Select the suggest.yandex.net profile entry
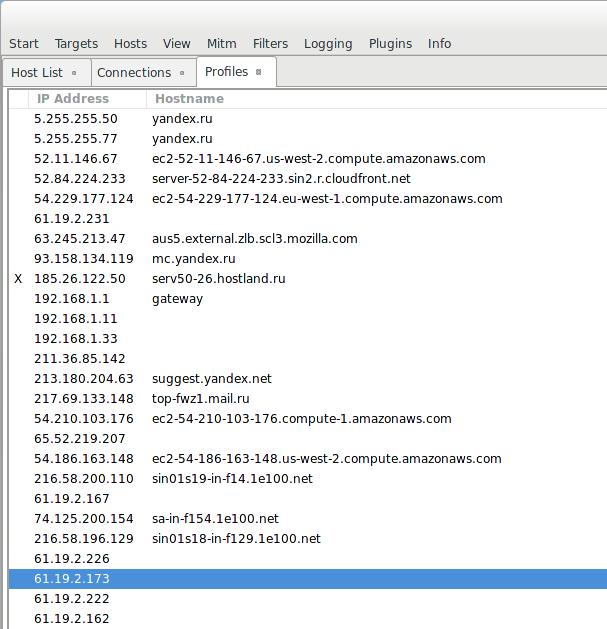 click(211, 379)
